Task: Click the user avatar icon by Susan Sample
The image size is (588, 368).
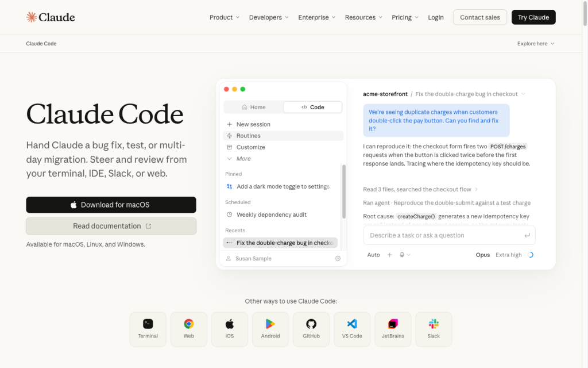Action: pyautogui.click(x=229, y=258)
